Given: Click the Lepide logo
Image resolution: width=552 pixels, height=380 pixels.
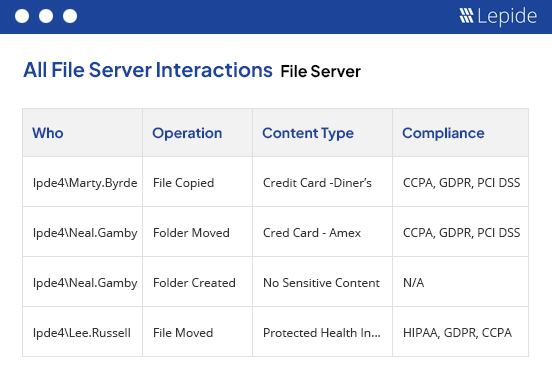Looking at the screenshot, I should 498,16.
